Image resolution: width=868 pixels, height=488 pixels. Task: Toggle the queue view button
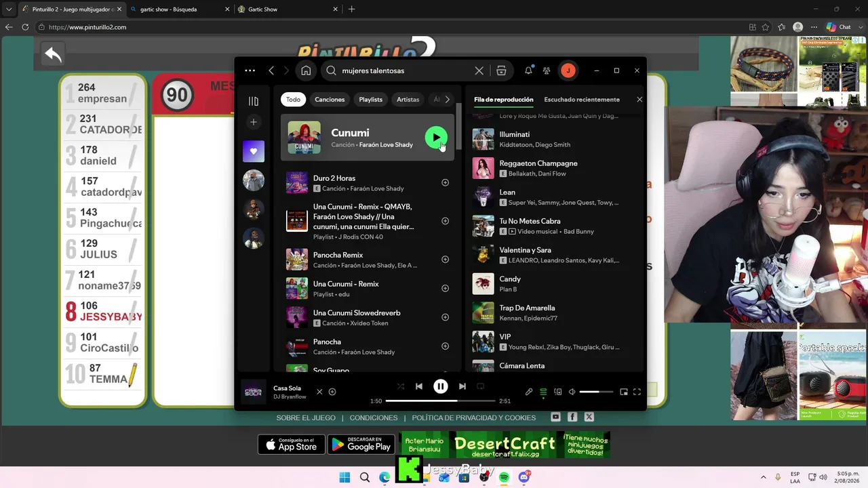pos(543,392)
